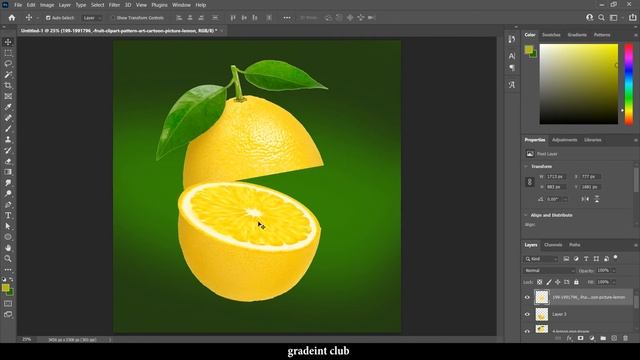Screen dimensions: 640x360
Task: Click the add layer style fx icon
Action: point(569,338)
